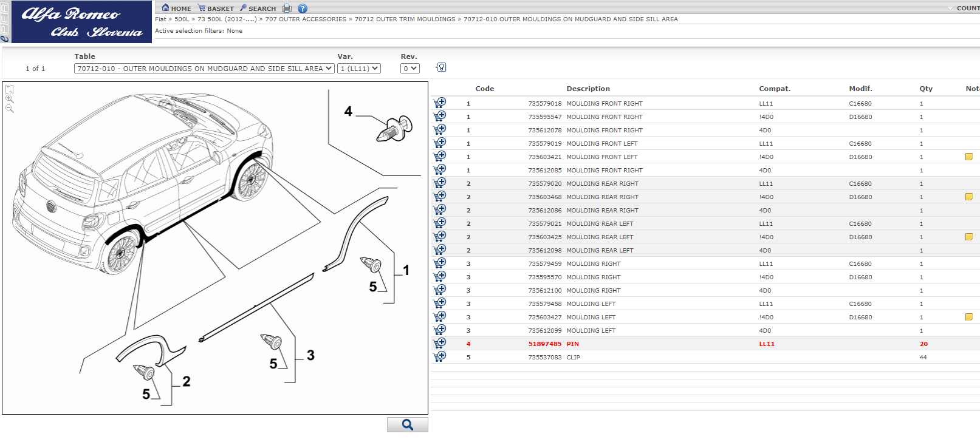Navigate to Fiat breadcrumb
The image size is (980, 445).
[x=160, y=19]
